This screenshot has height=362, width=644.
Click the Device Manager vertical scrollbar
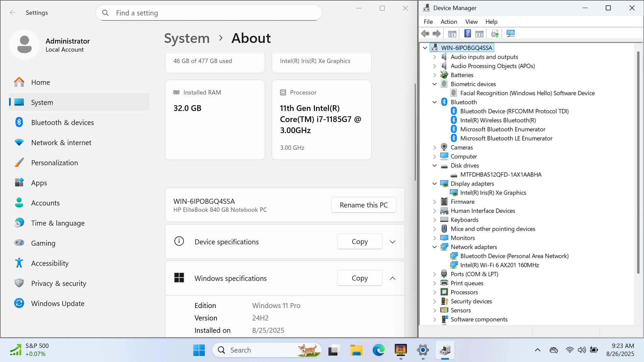pos(638,163)
